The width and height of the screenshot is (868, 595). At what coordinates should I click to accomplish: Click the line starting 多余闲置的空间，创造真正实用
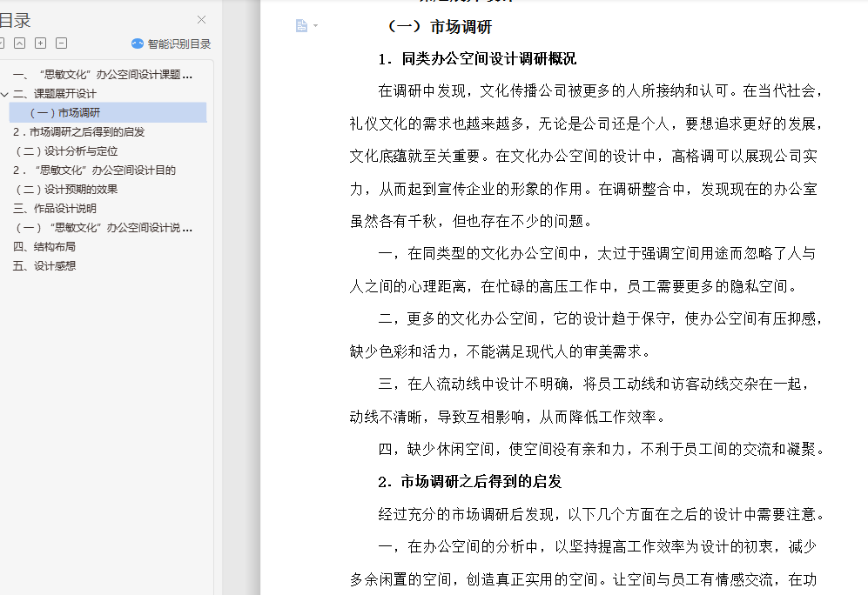[x=583, y=579]
